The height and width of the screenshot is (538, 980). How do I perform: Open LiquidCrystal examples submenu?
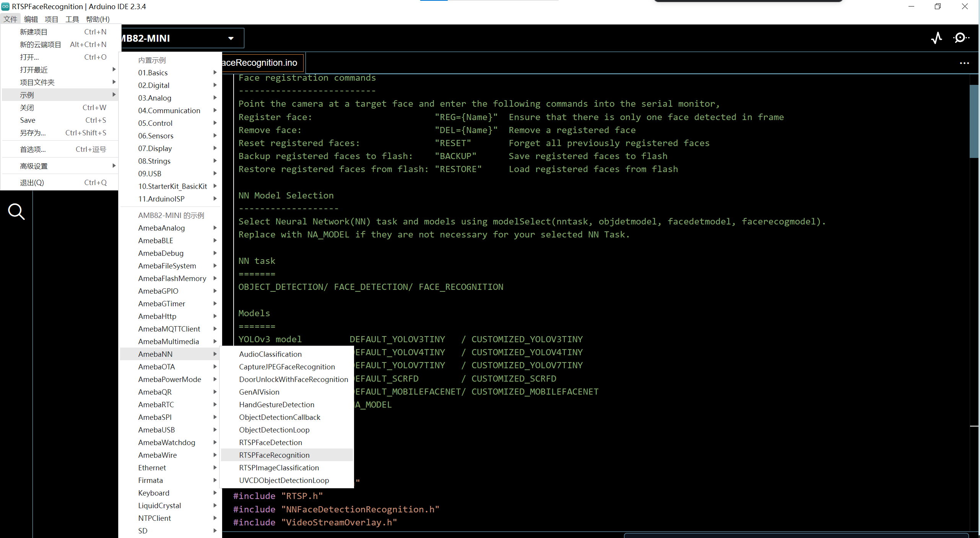pyautogui.click(x=171, y=505)
